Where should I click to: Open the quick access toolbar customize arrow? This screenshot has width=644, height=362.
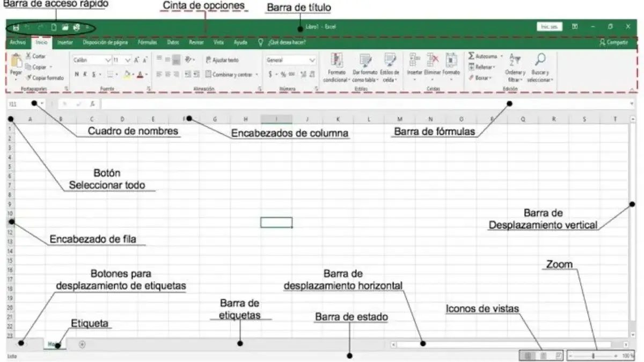click(x=86, y=27)
